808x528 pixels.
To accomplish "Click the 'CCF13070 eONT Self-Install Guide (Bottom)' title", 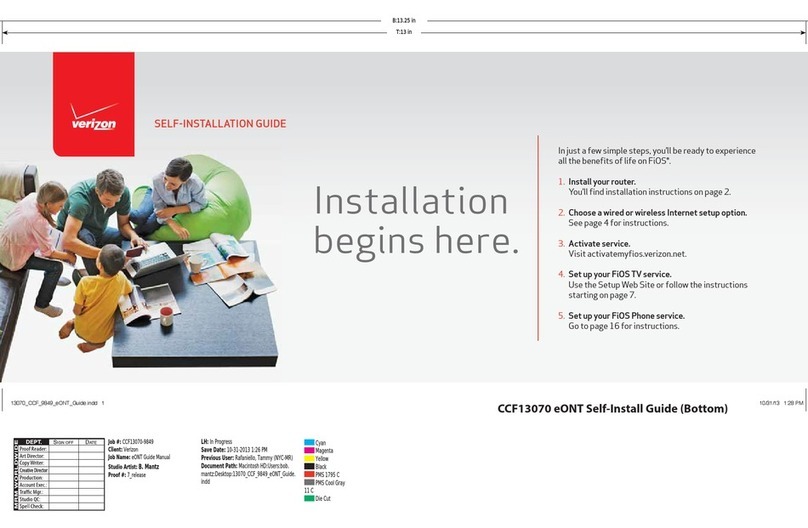I will [x=613, y=408].
